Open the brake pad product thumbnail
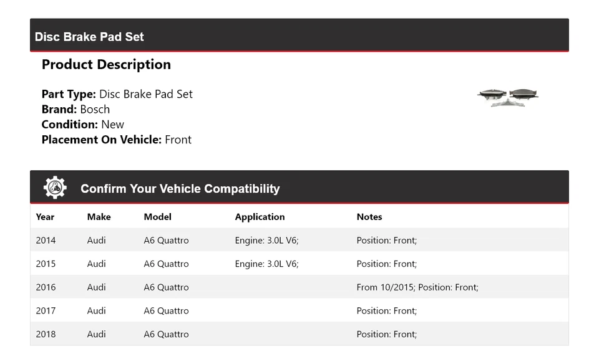 pyautogui.click(x=508, y=97)
